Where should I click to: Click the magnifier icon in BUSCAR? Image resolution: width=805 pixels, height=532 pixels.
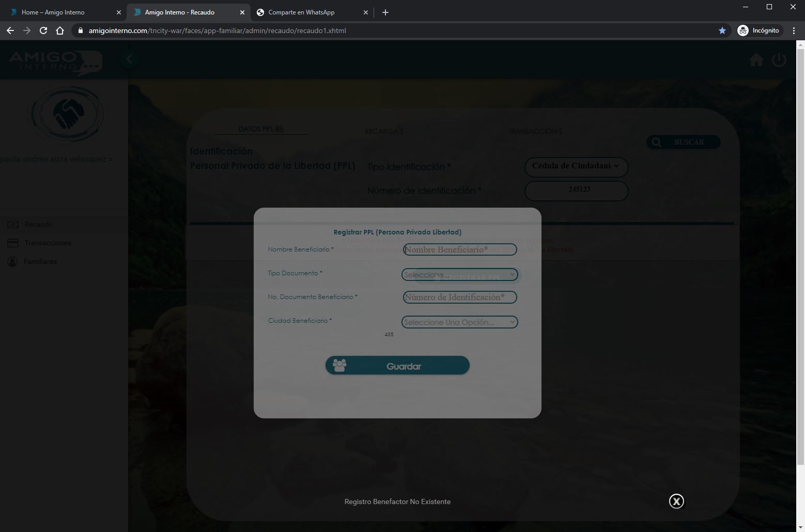click(x=656, y=142)
